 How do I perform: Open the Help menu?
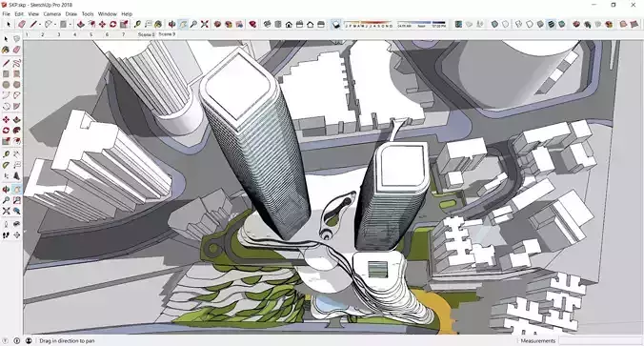127,14
